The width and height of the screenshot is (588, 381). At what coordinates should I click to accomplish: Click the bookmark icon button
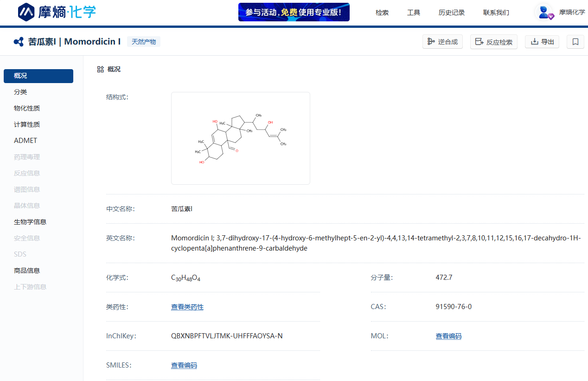click(x=575, y=42)
